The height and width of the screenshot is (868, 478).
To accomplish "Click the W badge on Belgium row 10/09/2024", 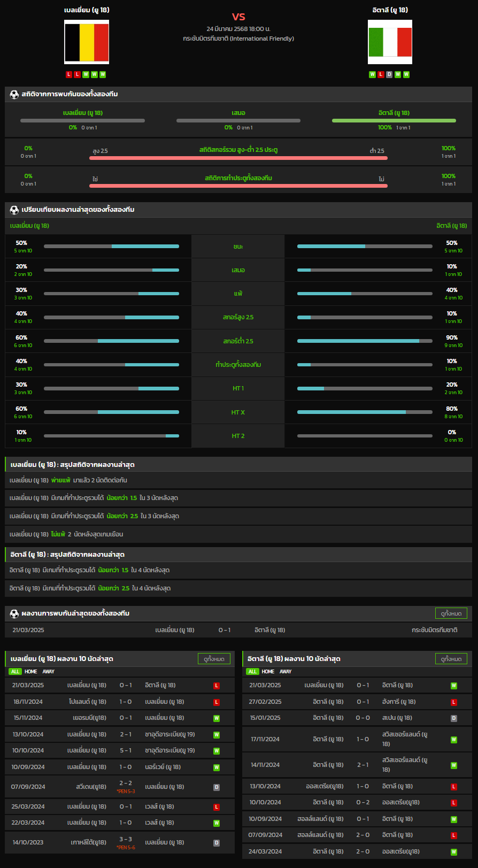I will (x=217, y=767).
